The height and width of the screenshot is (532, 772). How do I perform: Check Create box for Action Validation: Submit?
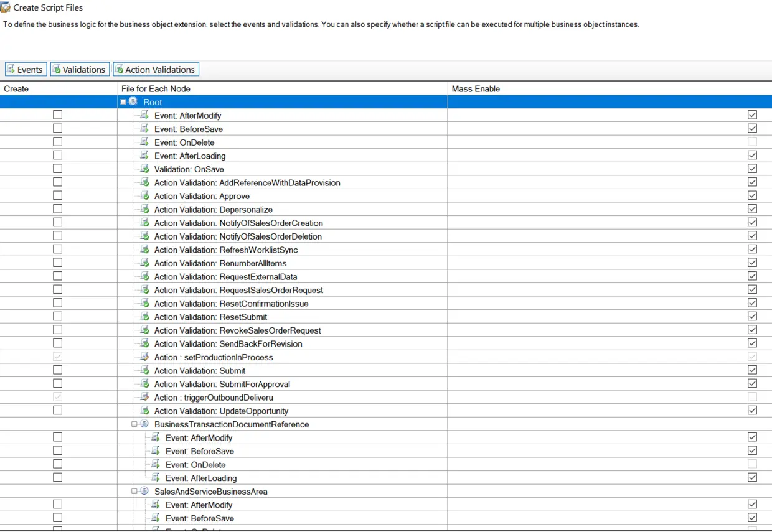click(58, 370)
